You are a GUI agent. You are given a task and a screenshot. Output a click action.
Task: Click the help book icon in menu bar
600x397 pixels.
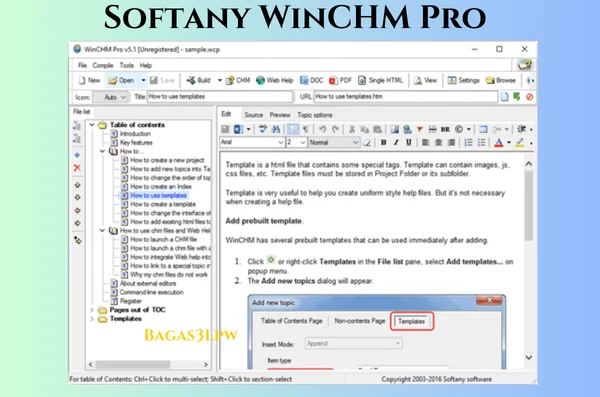[x=524, y=65]
